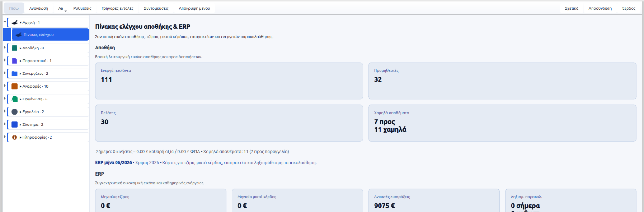Collapse Αρχική using its far-left tree arrow

[5, 22]
